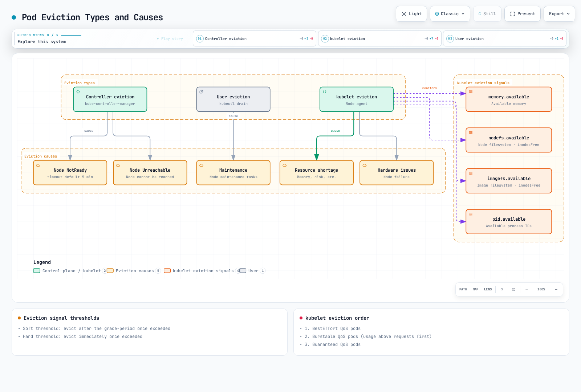Toggle PATH mode in canvas toolbar
Viewport: 581px width, 392px height.
tap(463, 289)
